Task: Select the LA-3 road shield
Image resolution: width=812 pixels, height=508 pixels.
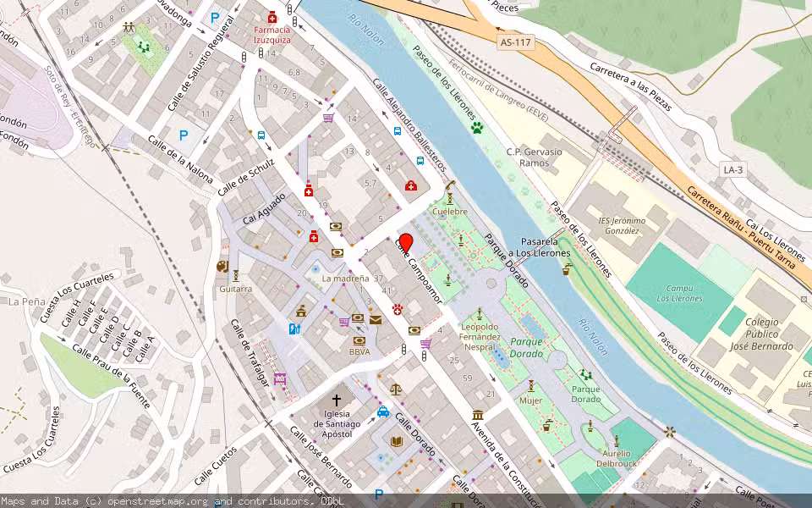Action: coord(732,169)
